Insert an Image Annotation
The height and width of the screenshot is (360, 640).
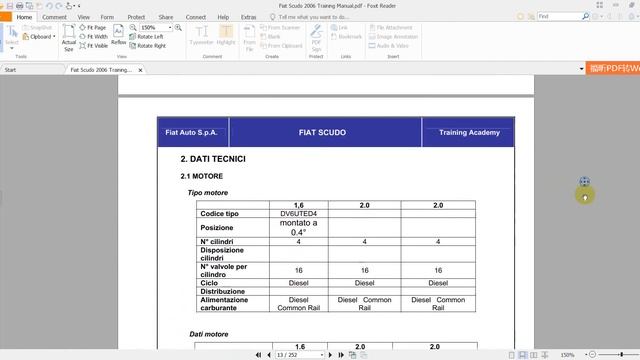click(393, 36)
